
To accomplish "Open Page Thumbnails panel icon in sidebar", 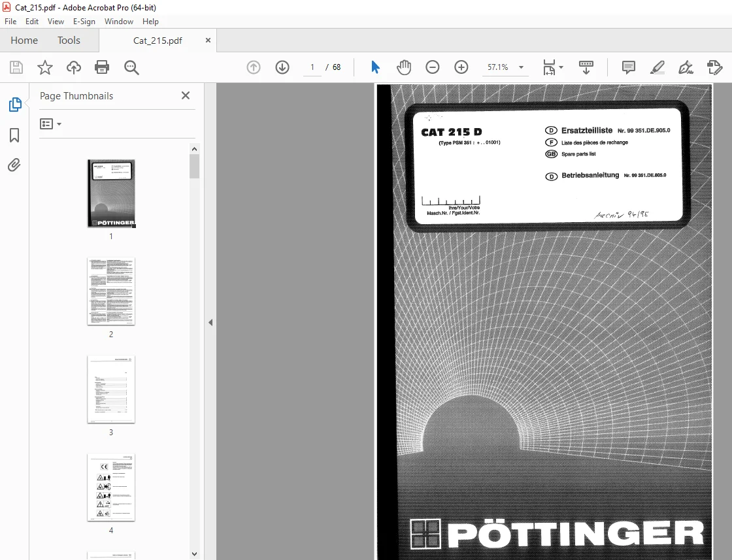I will [x=15, y=105].
